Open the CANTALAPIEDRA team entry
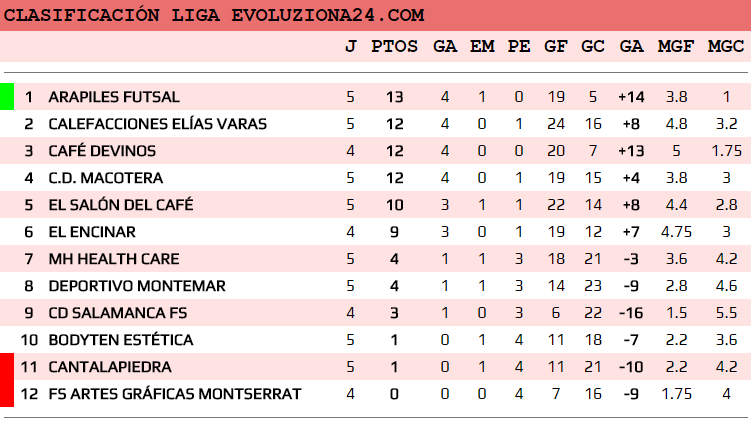Image resolution: width=751 pixels, height=421 pixels. (110, 367)
